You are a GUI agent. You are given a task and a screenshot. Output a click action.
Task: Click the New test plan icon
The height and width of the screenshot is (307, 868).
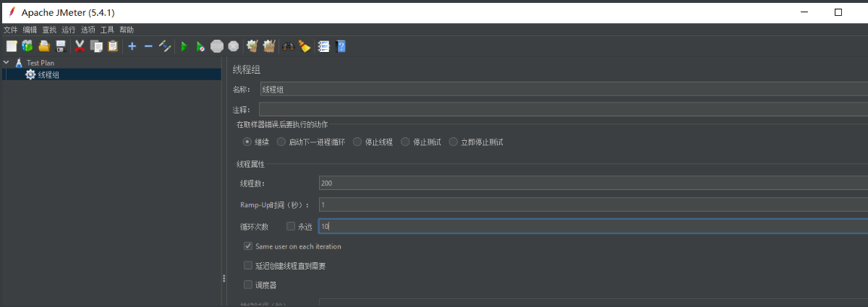tap(12, 46)
